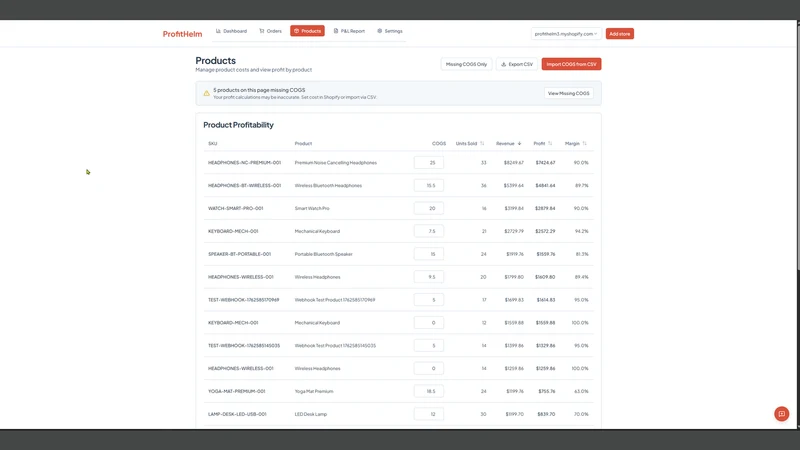
Task: Click SKU HEADPHONES-NC-PREMIUM-001
Action: click(x=244, y=163)
